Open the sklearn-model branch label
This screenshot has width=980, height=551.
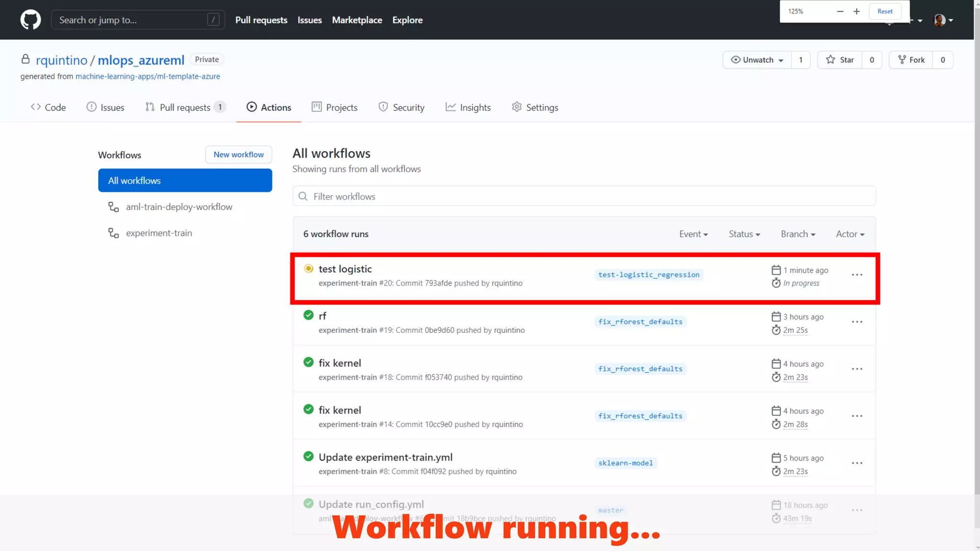625,463
